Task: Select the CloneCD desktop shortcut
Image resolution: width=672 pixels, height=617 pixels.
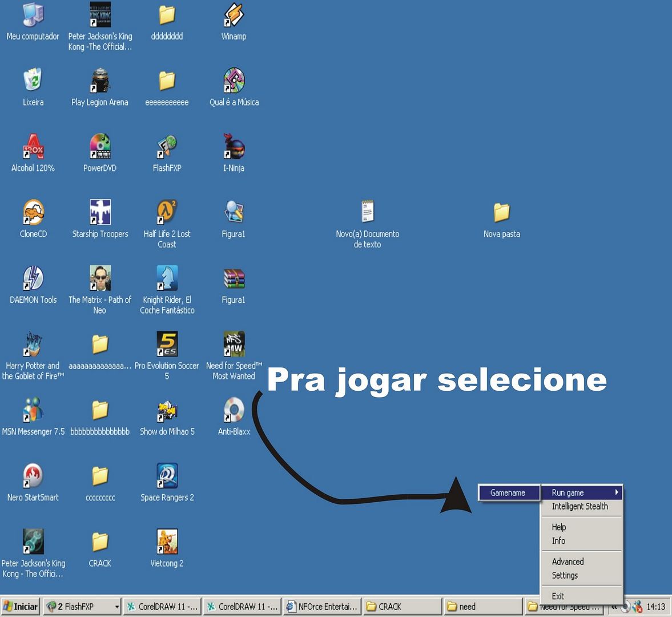Action: coord(33,213)
